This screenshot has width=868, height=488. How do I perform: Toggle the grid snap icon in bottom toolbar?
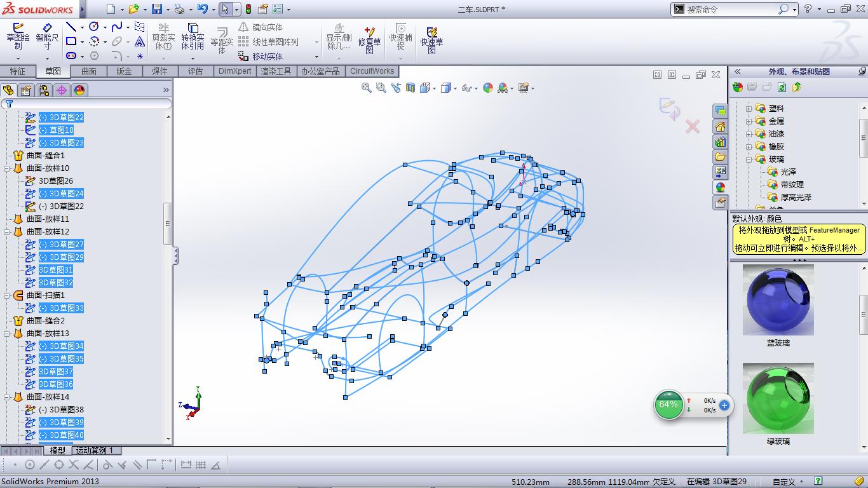pos(201,465)
